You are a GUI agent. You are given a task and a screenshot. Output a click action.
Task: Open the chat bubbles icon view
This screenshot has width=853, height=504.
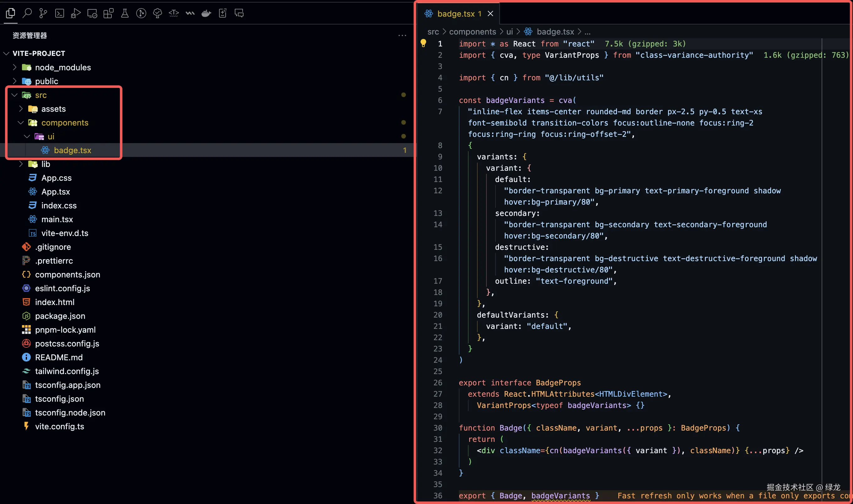[239, 13]
